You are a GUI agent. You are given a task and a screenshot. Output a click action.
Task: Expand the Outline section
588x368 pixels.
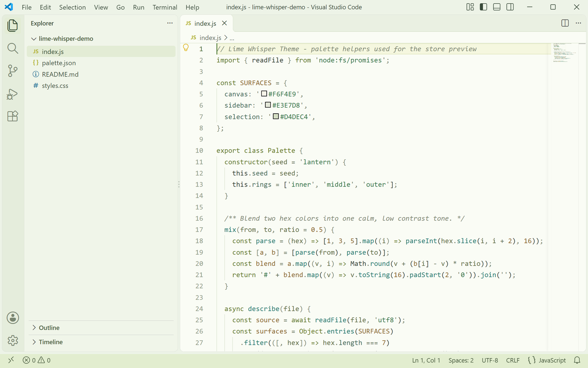pos(102,328)
